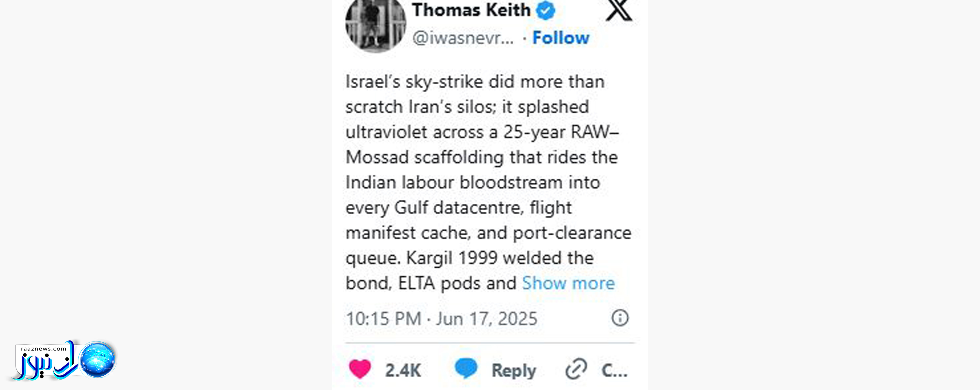980x390 pixels.
Task: Open the 10:15 PM Jun 17, 2025 timestamp
Action: click(x=441, y=319)
